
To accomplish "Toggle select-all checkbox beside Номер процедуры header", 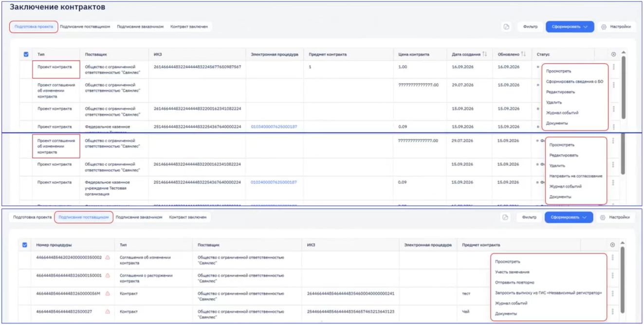I will pos(25,245).
